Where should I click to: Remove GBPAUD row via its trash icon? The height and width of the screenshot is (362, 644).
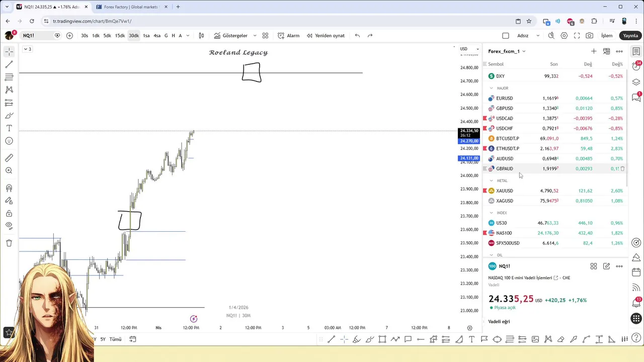pos(622,169)
